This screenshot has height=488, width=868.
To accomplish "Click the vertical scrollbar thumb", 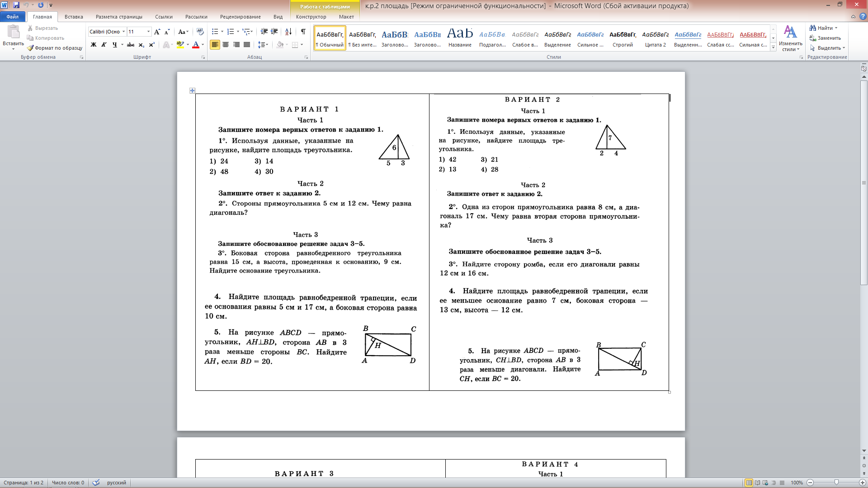I will (864, 183).
